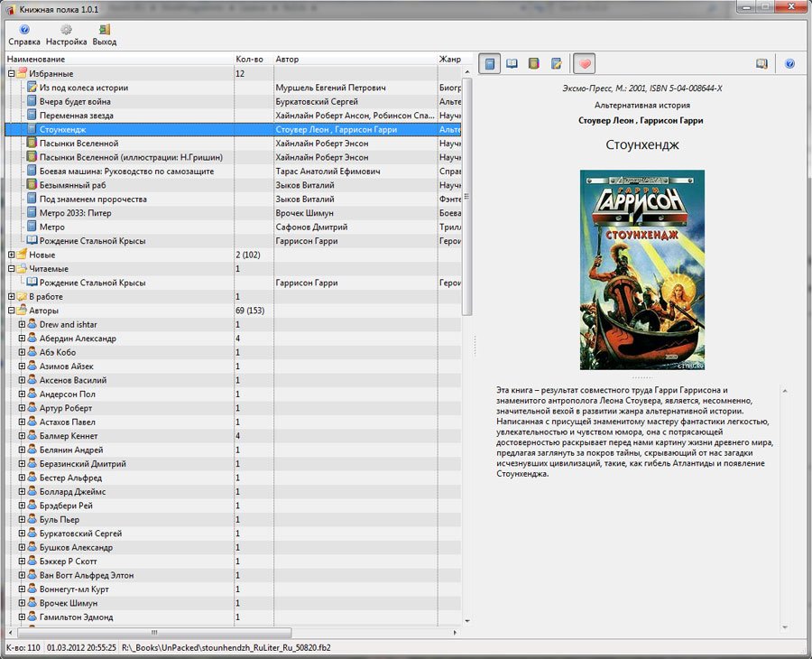
Task: Click the book search icon in details toolbar
Action: (761, 64)
